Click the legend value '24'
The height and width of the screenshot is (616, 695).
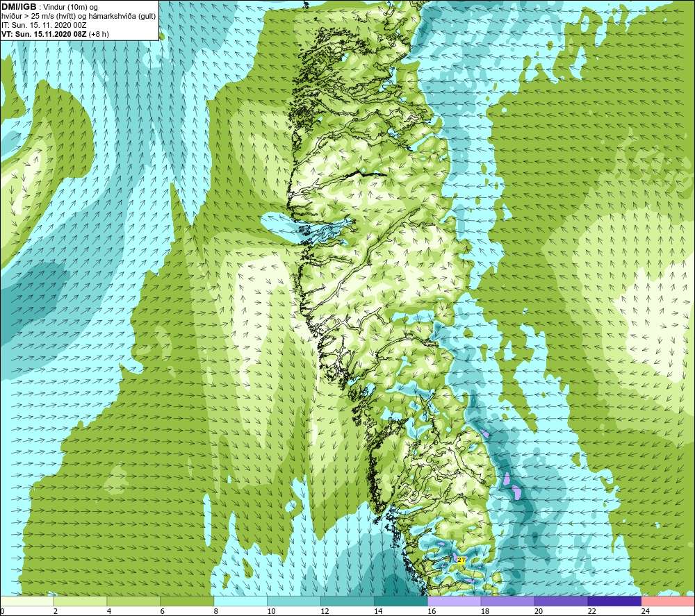pos(646,611)
